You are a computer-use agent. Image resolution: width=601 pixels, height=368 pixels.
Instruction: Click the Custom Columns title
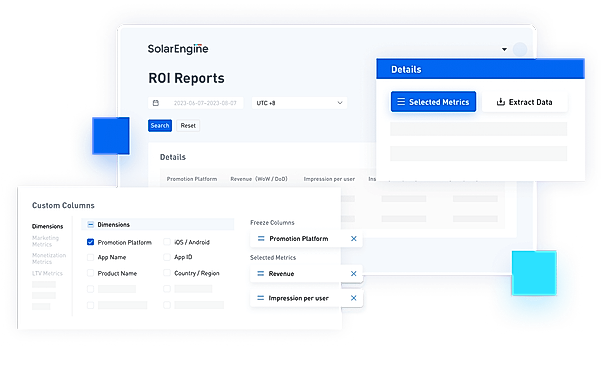[63, 205]
